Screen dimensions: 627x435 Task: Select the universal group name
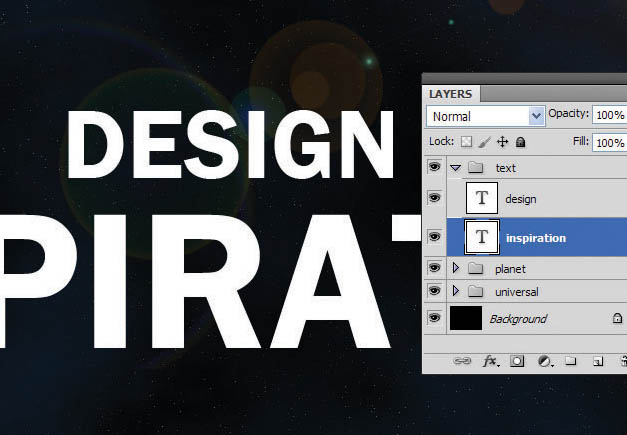[x=517, y=292]
